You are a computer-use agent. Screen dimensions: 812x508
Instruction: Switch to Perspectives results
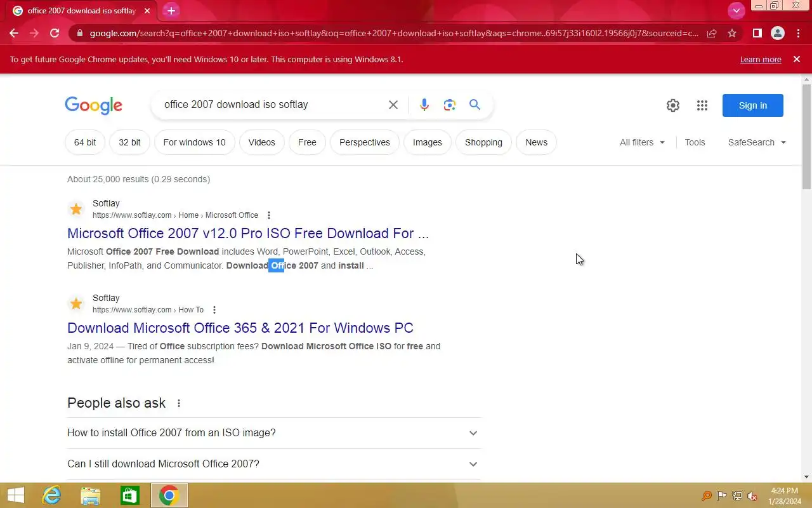(x=365, y=142)
